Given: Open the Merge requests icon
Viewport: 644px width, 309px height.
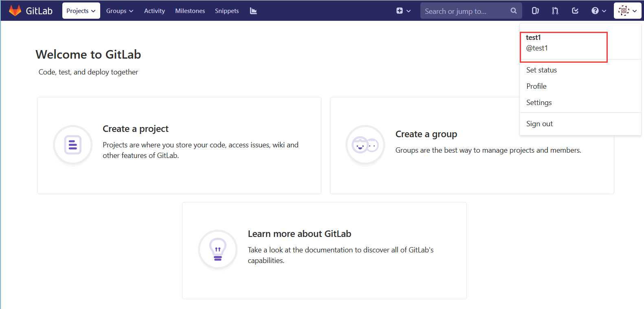Looking at the screenshot, I should [555, 11].
